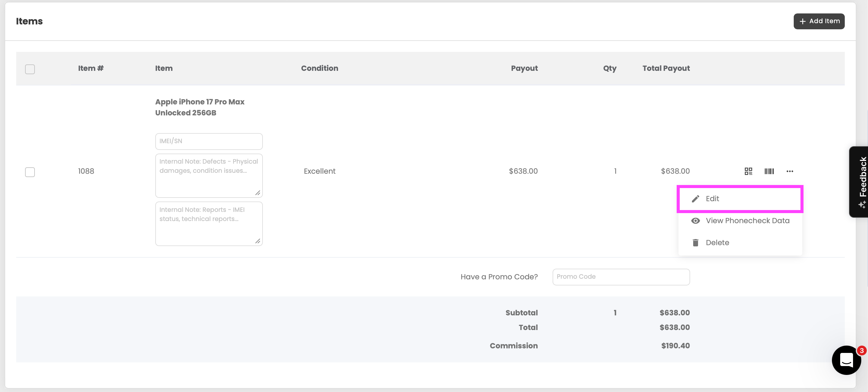Focus the IMEI/SN input field
The height and width of the screenshot is (392, 868).
[x=208, y=141]
